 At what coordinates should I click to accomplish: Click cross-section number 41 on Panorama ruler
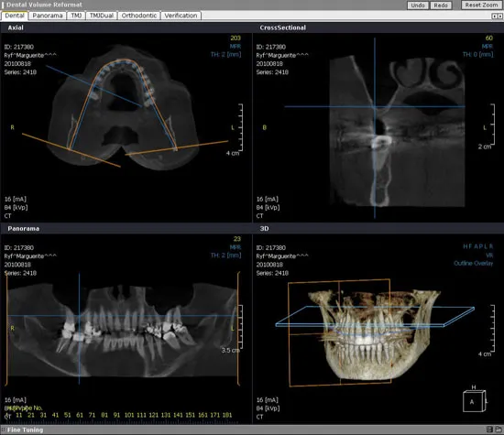pyautogui.click(x=55, y=415)
